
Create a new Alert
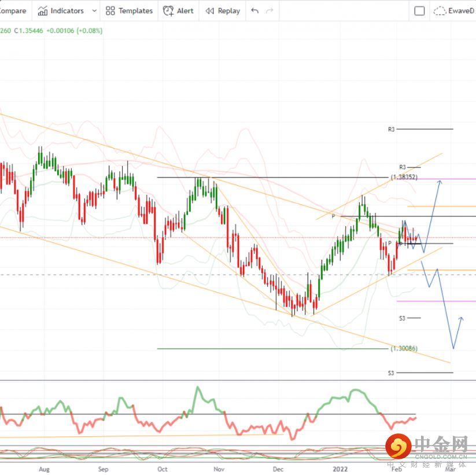coord(178,11)
